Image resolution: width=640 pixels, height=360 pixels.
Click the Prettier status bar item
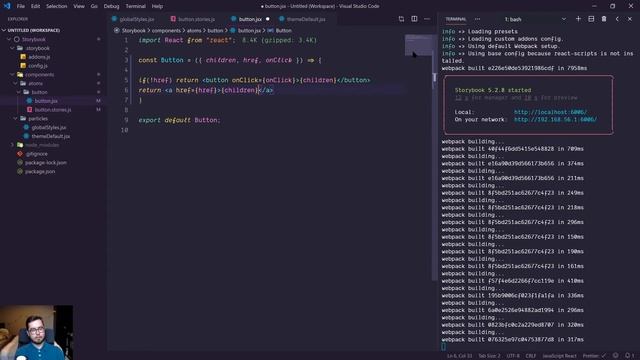click(594, 356)
